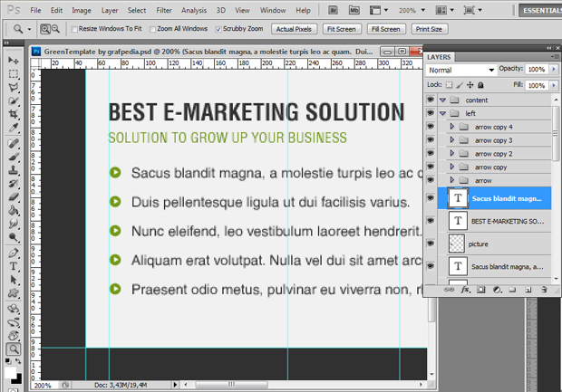
Task: Select the Paint Bucket tool
Action: tap(14, 211)
